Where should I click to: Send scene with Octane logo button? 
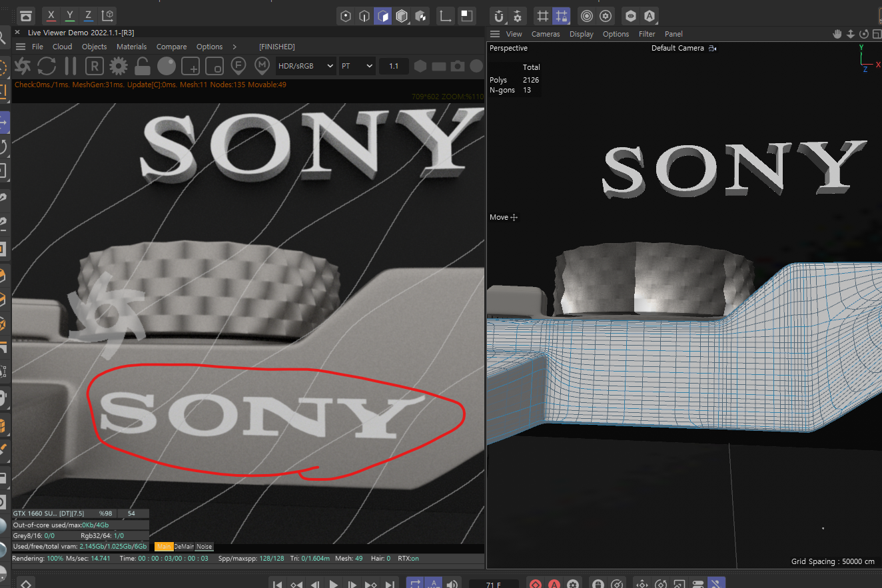(23, 66)
